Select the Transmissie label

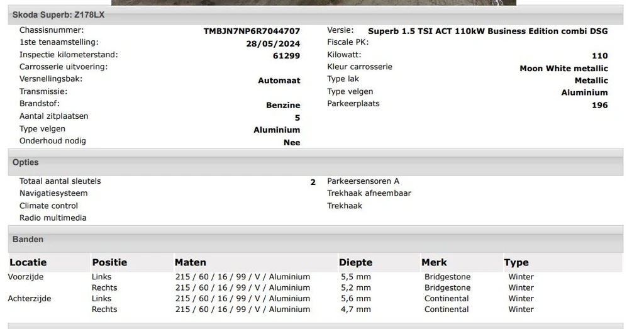[43, 91]
